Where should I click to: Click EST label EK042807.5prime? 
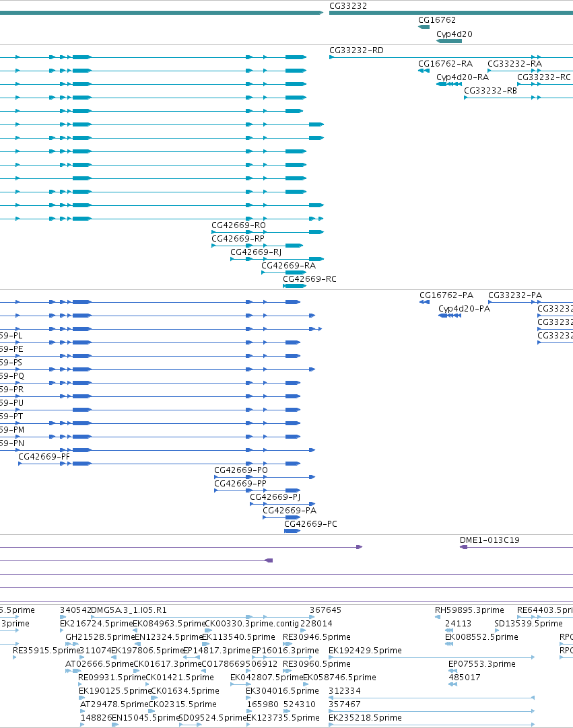click(267, 678)
